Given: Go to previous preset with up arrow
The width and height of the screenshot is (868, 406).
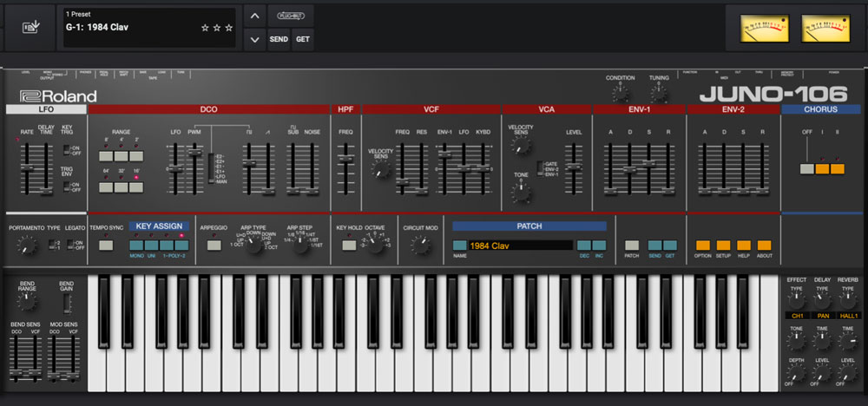Looking at the screenshot, I should 254,16.
